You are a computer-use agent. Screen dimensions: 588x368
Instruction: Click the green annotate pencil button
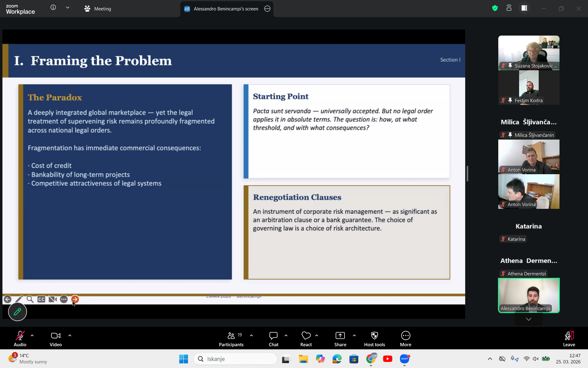point(17,312)
